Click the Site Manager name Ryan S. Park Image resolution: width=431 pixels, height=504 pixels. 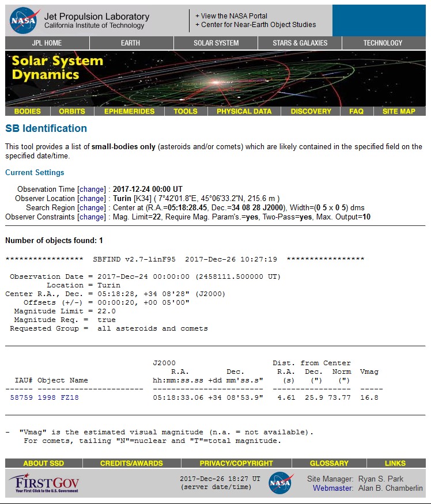(381, 479)
